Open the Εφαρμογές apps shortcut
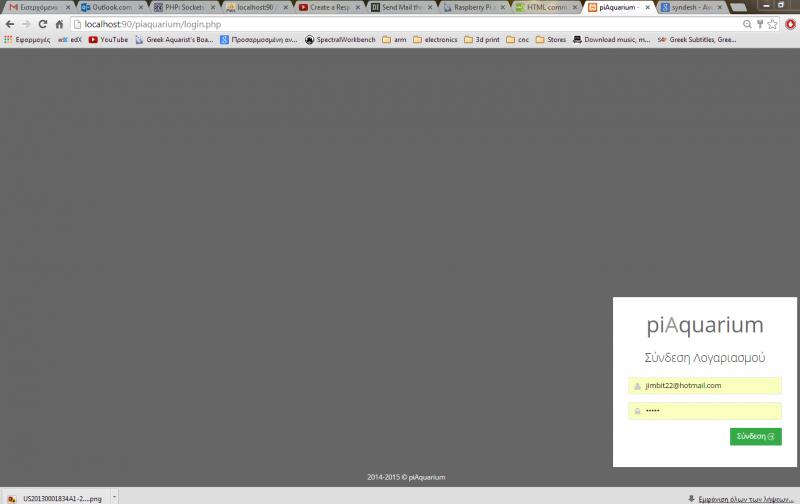The width and height of the screenshot is (800, 504). [27, 40]
